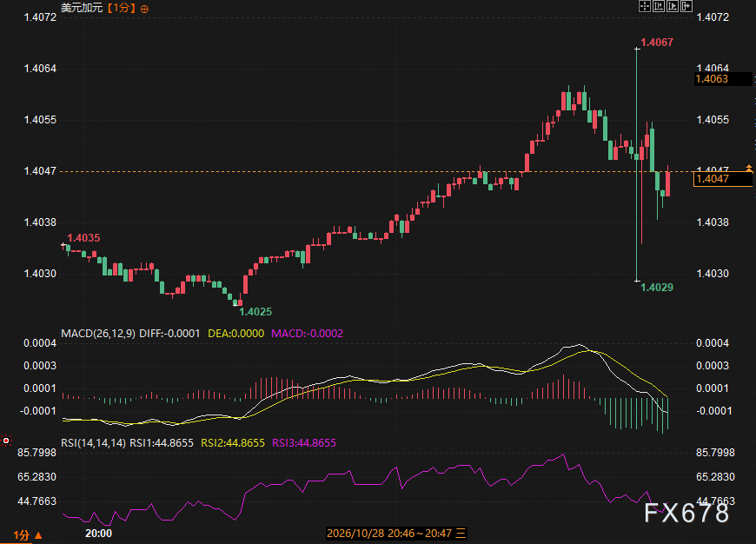Click the 1.4067 high price label
The height and width of the screenshot is (544, 756).
[657, 43]
